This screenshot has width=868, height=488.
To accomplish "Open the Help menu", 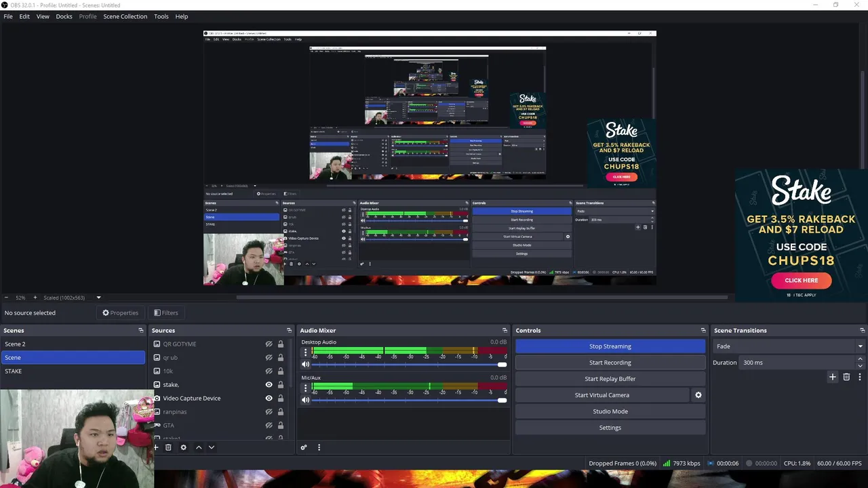I will click(181, 16).
